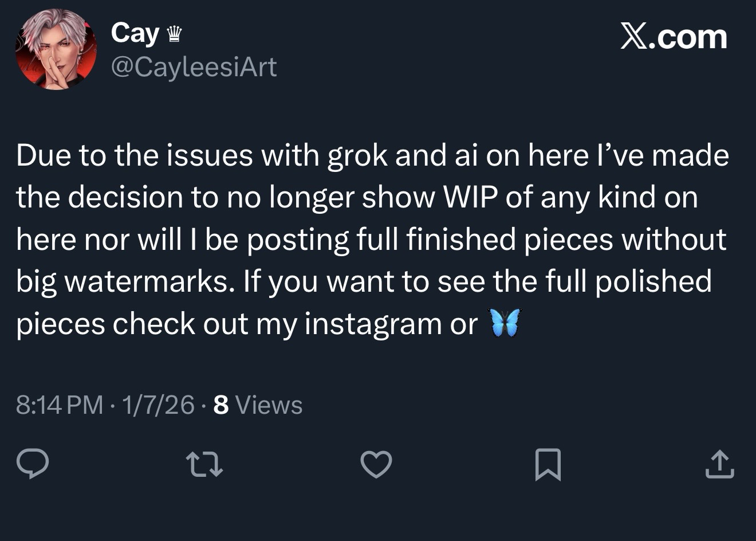Click the display name Cay
The width and height of the screenshot is (756, 541).
click(135, 33)
